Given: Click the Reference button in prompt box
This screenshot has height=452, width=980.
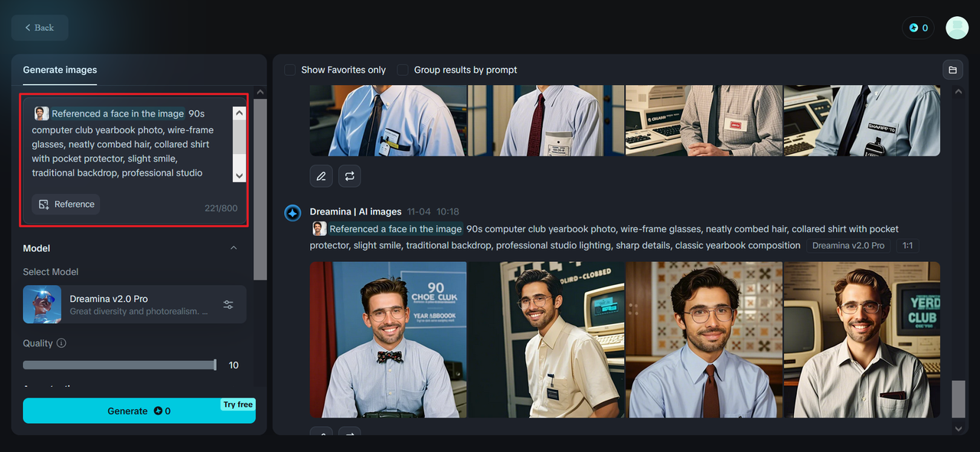Looking at the screenshot, I should point(67,205).
